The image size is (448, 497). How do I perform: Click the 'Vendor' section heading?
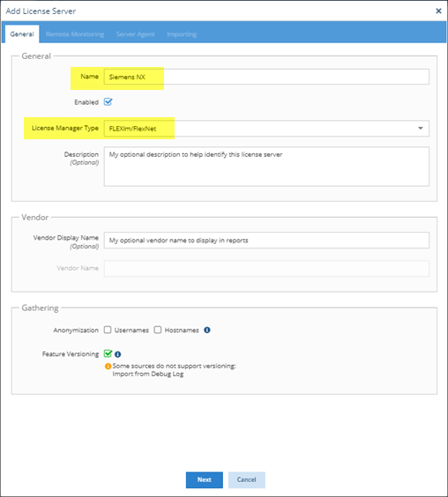(x=35, y=218)
